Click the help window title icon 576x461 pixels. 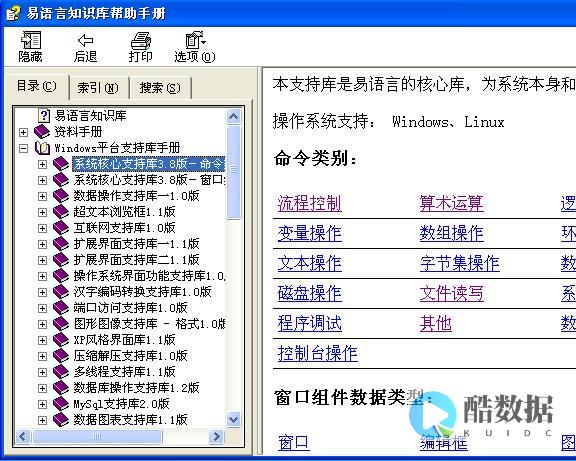tap(13, 13)
